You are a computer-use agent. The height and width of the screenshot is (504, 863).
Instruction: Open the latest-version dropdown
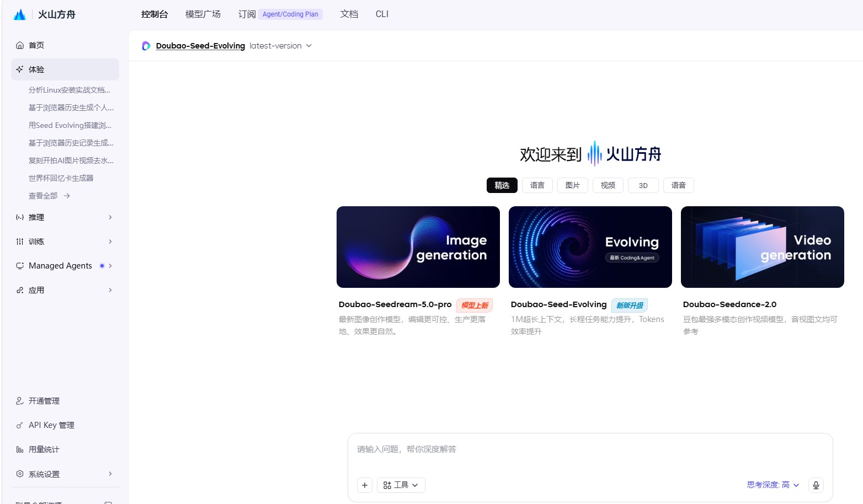pos(280,46)
